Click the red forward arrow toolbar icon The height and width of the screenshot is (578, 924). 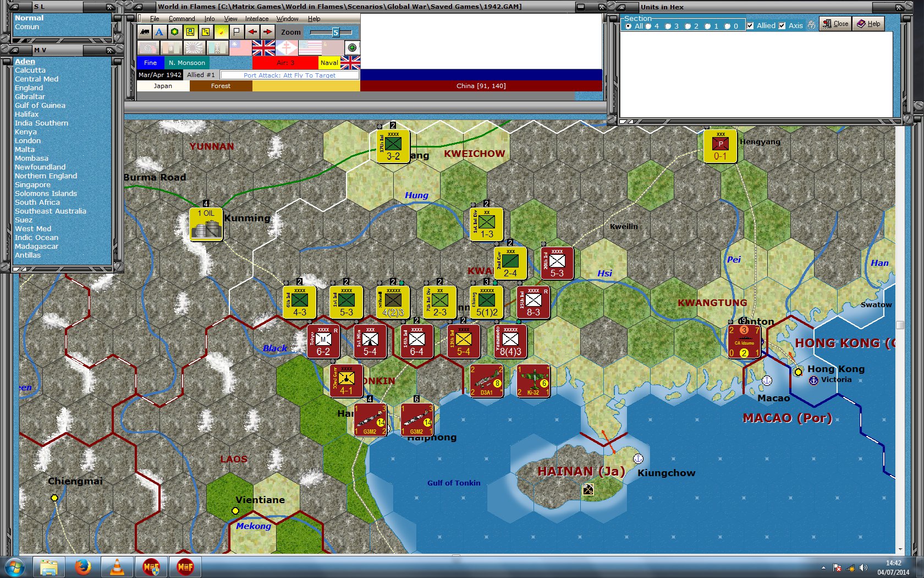267,32
